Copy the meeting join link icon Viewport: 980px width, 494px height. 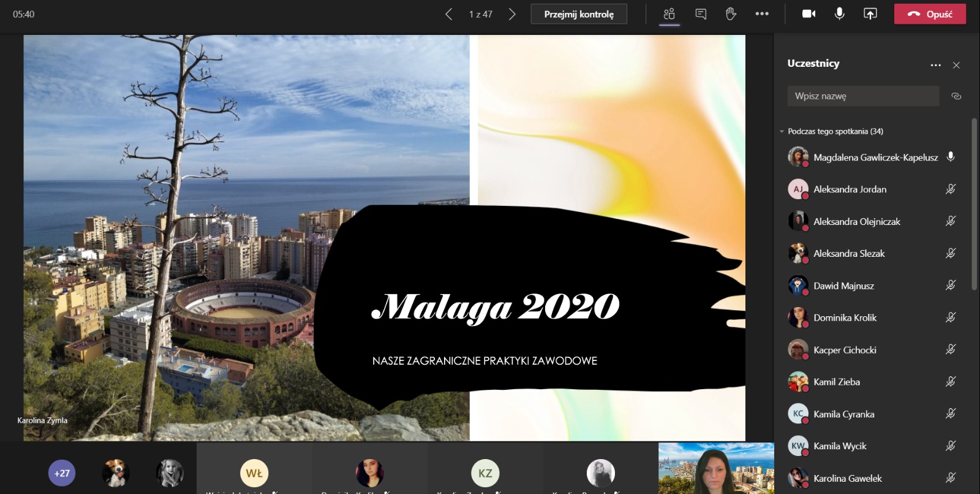[x=956, y=96]
